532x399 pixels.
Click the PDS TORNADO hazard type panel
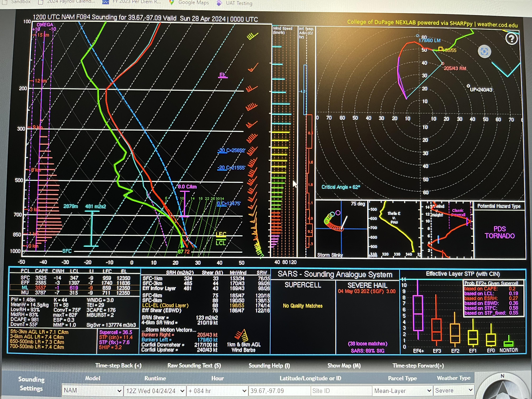(x=500, y=232)
